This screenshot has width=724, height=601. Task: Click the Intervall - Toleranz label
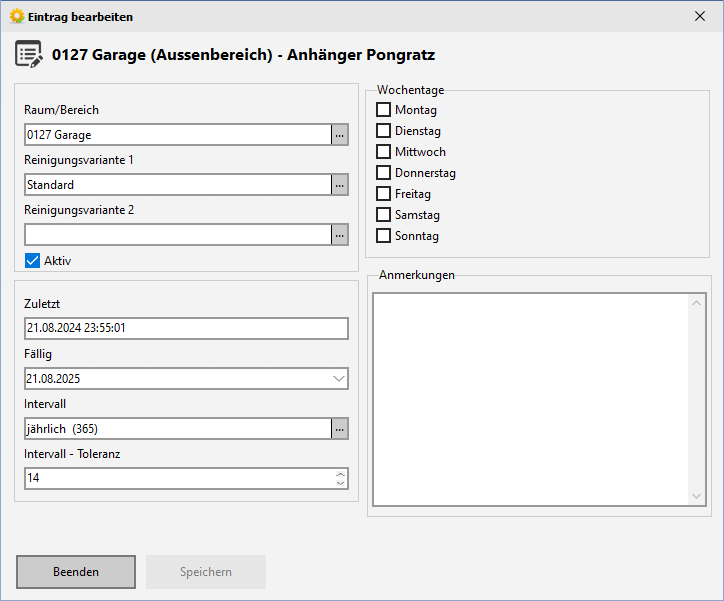coord(72,454)
